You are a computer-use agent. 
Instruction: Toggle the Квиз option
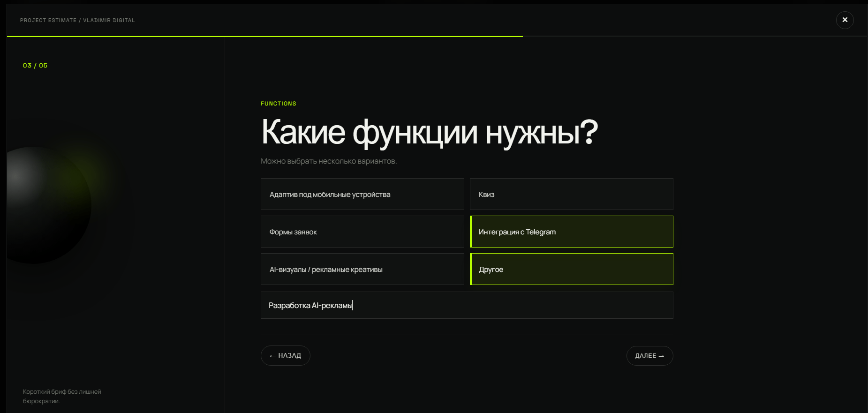571,194
